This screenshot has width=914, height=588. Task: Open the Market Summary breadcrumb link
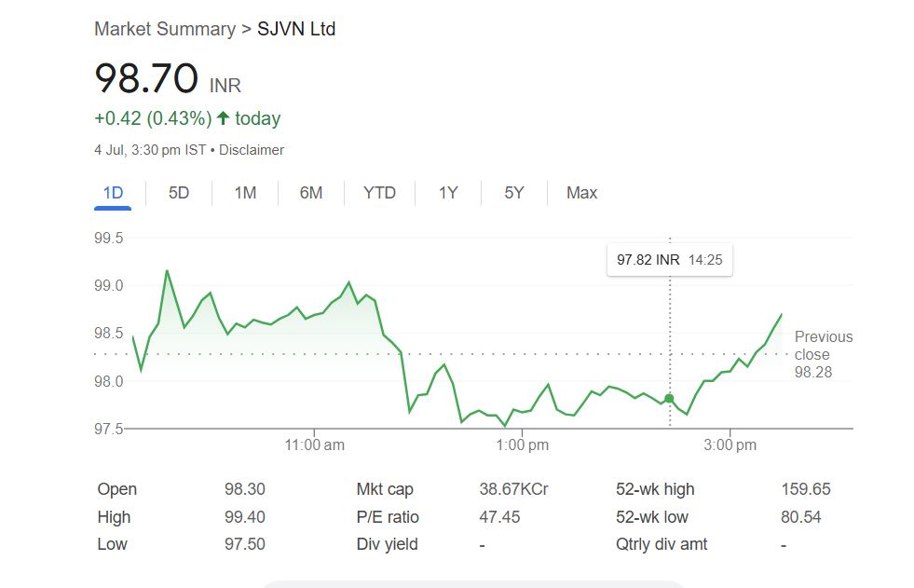[x=164, y=29]
